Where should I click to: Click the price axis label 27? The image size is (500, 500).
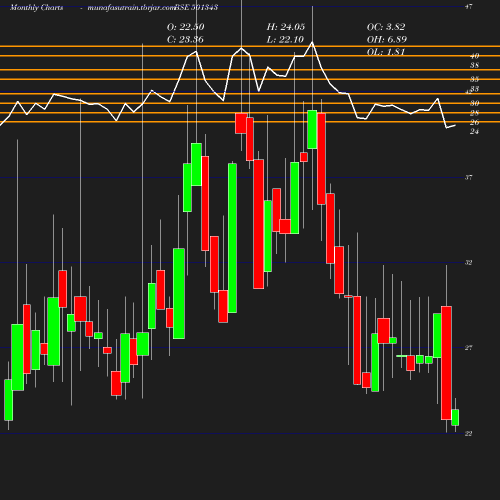pyautogui.click(x=468, y=348)
